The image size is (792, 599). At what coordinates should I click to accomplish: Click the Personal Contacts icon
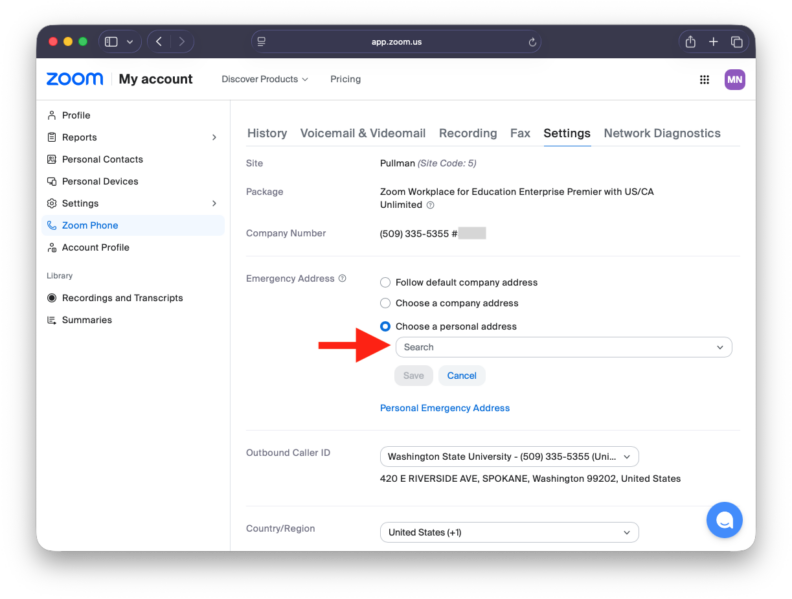coord(52,159)
